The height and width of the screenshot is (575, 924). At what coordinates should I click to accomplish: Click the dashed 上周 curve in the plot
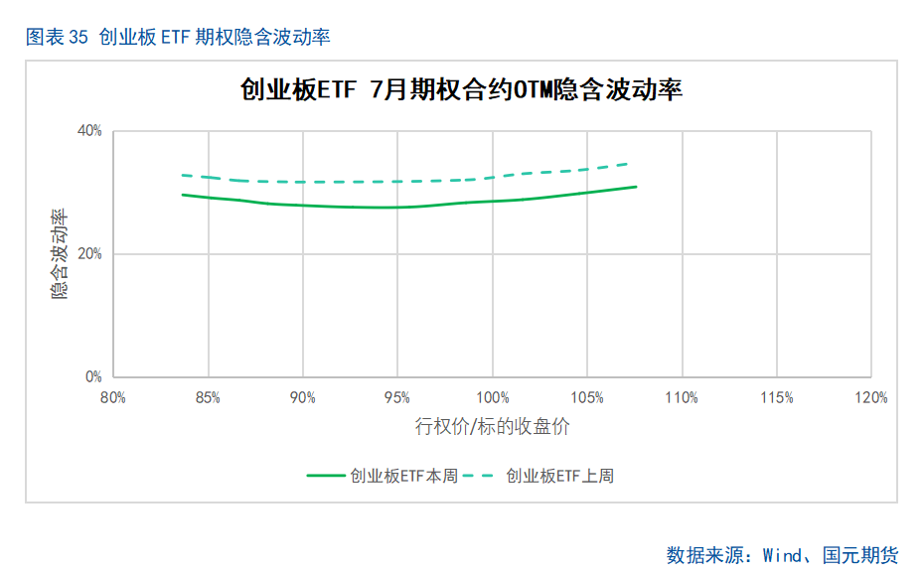click(397, 182)
